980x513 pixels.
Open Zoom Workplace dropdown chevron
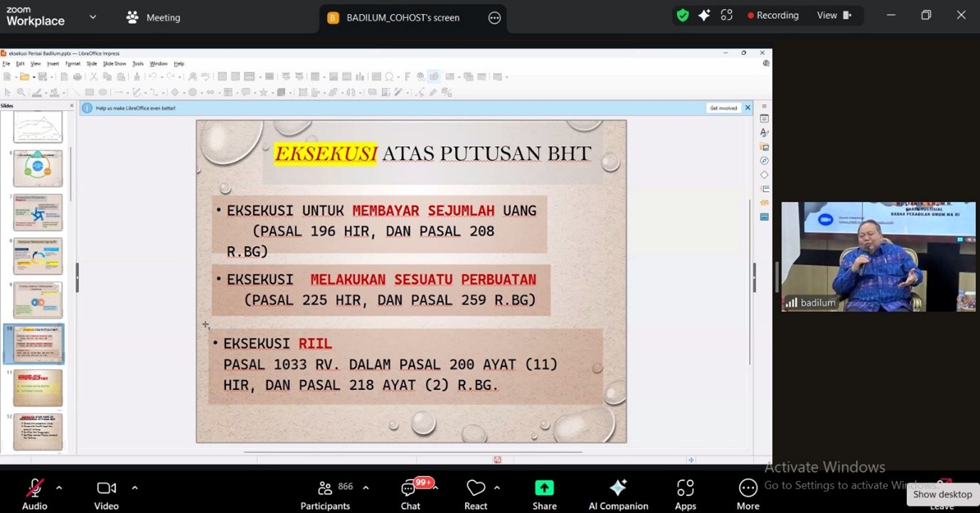[x=92, y=17]
